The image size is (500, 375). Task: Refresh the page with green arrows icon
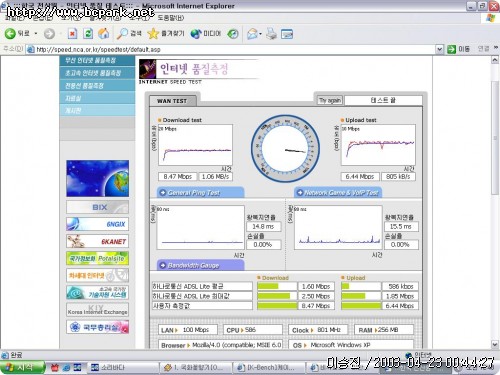[x=88, y=33]
